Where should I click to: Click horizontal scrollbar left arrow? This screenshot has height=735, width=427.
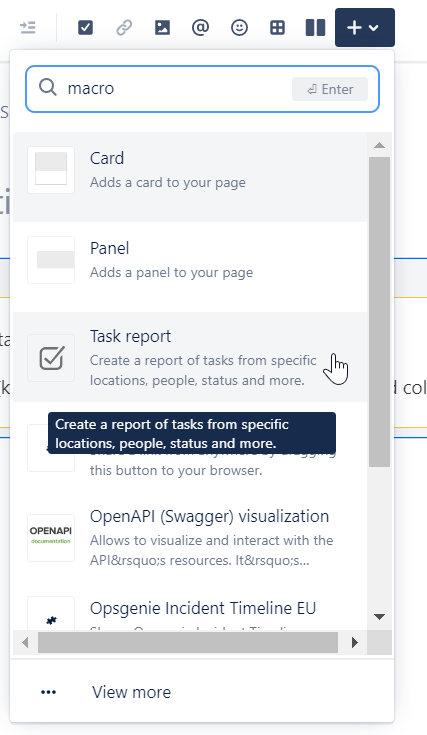click(x=25, y=642)
